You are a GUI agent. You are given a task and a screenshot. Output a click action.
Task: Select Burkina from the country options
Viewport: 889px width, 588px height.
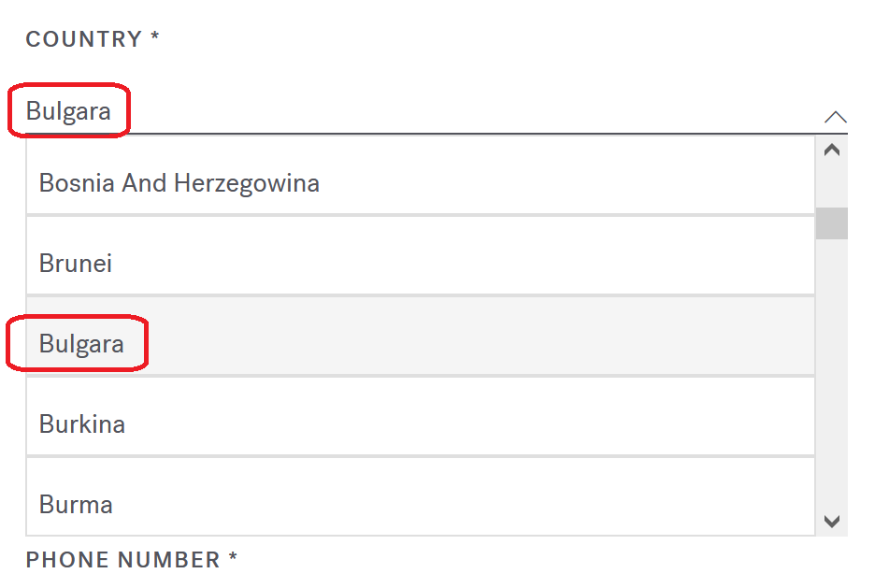coord(81,423)
